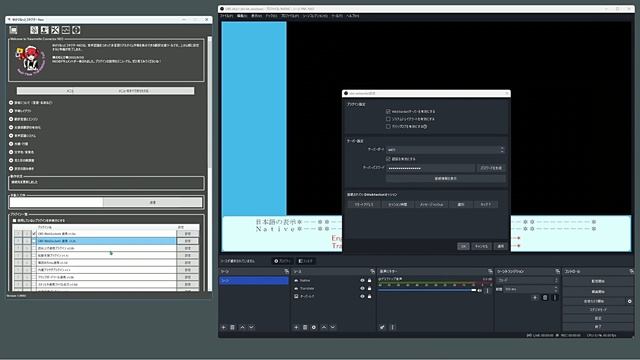Add a transition with the plus icon in Scene Transitions

click(535, 298)
